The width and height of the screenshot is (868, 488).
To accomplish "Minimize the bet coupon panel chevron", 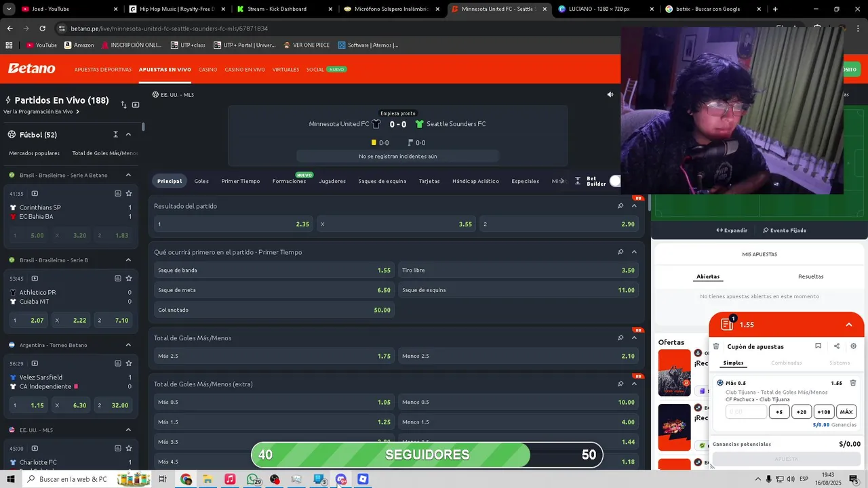I will click(848, 325).
